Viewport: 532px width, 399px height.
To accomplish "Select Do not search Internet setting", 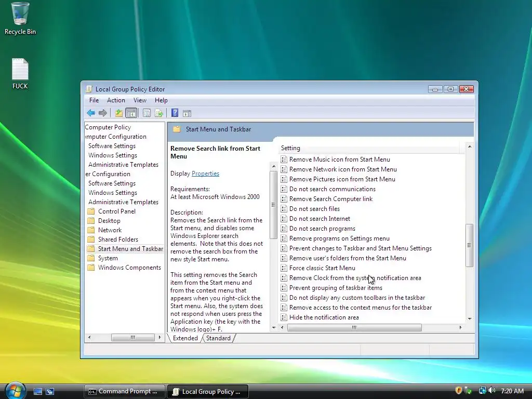I will (x=320, y=219).
